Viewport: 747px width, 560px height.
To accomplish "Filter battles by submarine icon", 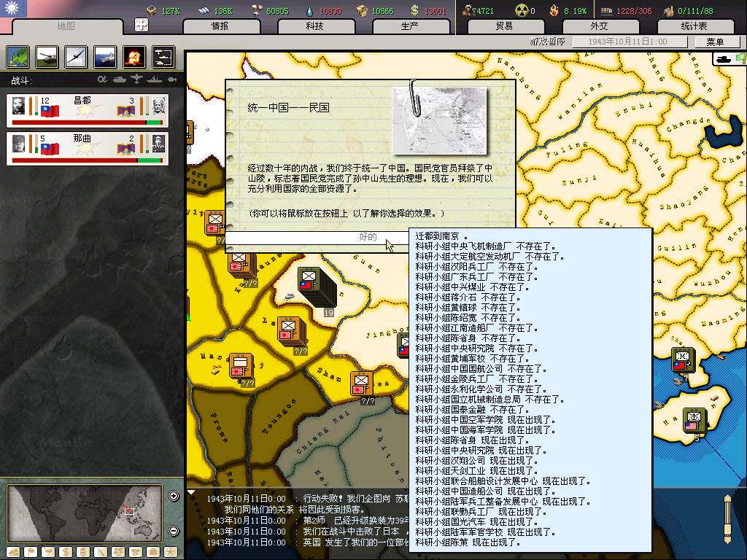I will (172, 79).
